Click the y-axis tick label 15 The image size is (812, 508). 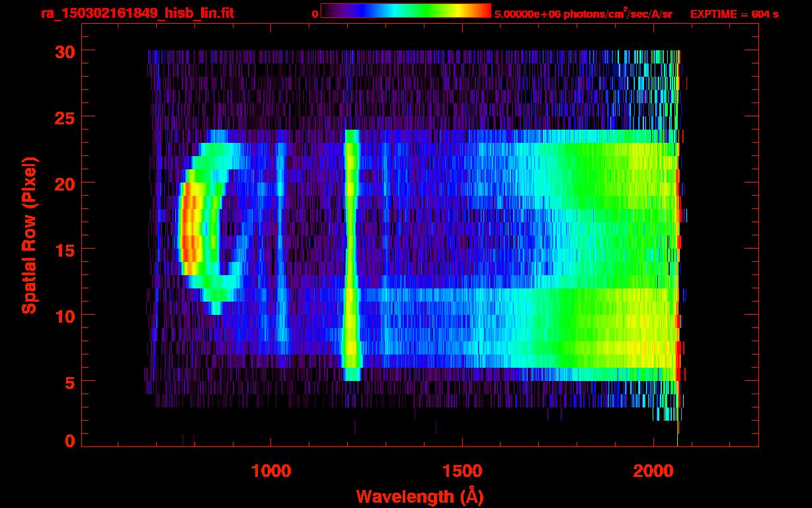pyautogui.click(x=64, y=249)
